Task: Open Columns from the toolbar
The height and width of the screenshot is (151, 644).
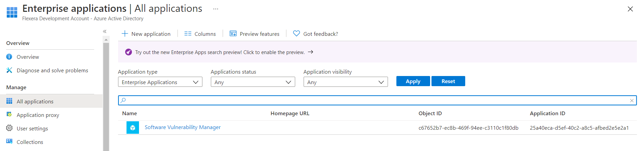Action: (200, 34)
